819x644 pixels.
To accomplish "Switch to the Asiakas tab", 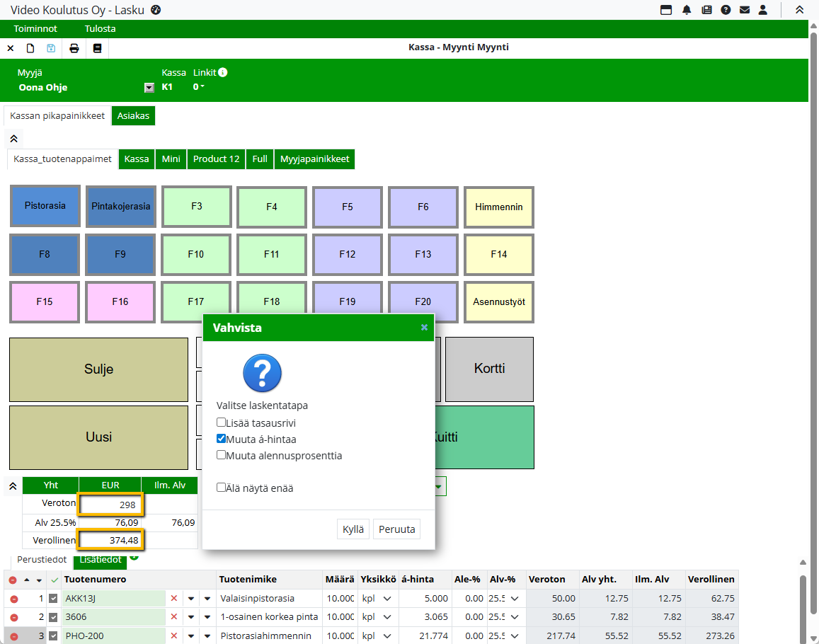I will 133,116.
